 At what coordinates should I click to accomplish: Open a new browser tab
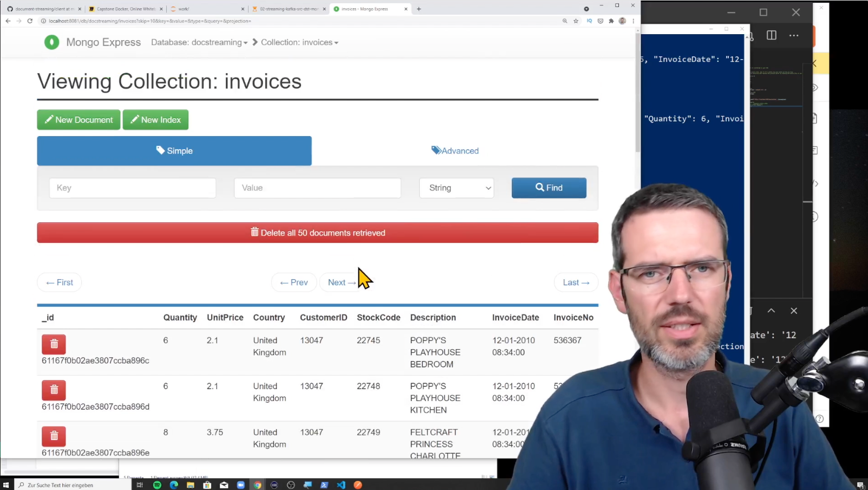pos(419,9)
